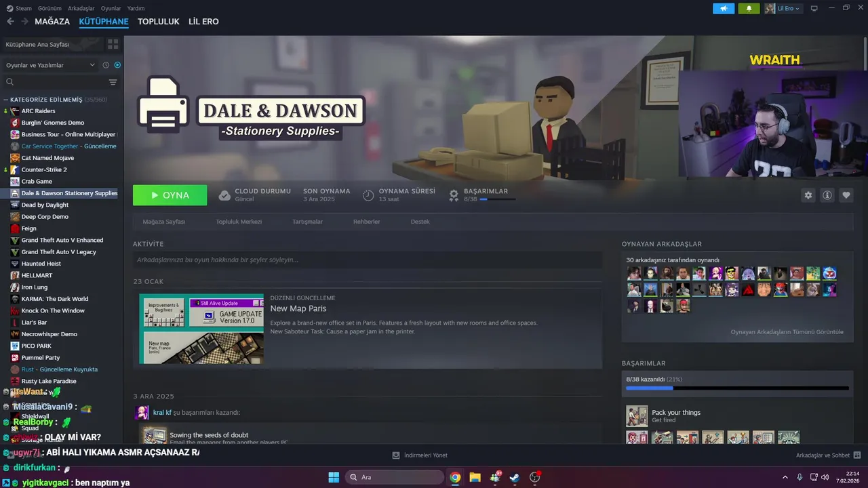This screenshot has height=488, width=868.
Task: Toggle library grid view icon
Action: 113,44
